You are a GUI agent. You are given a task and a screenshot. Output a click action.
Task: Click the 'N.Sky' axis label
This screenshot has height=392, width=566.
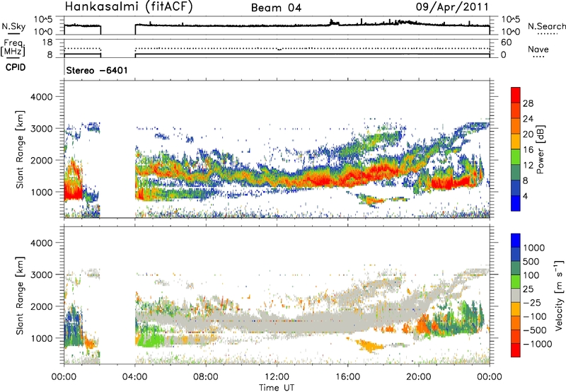coord(13,26)
